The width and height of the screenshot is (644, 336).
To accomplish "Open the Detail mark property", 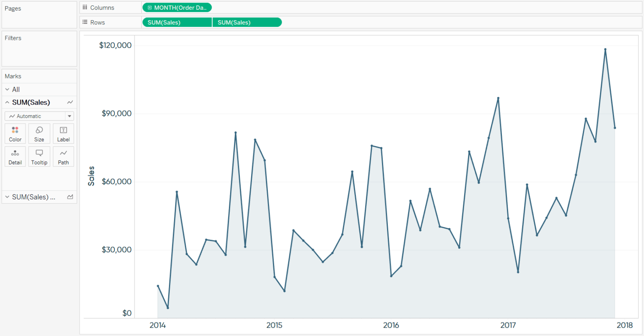I will coord(15,156).
